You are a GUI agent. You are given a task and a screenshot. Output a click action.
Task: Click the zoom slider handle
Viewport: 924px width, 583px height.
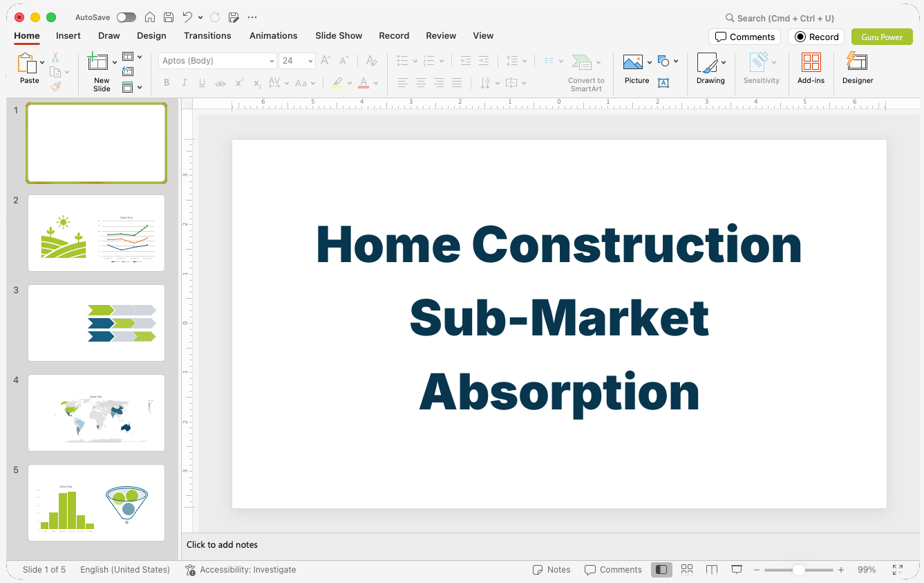(x=798, y=570)
